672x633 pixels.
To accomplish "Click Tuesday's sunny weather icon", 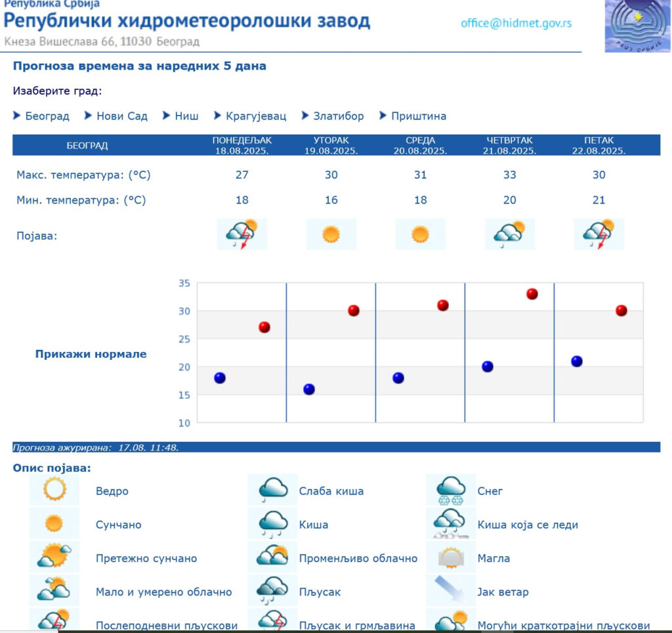I will [331, 234].
